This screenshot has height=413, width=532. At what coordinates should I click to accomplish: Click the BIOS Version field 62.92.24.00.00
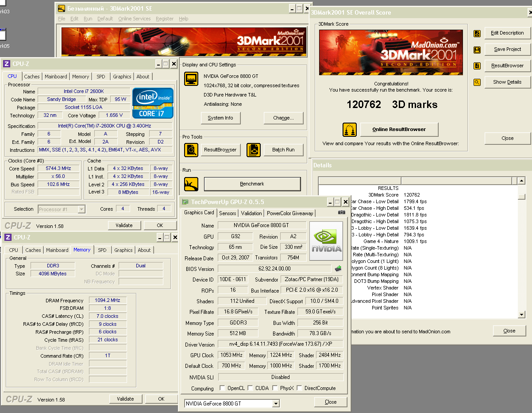[x=274, y=269]
